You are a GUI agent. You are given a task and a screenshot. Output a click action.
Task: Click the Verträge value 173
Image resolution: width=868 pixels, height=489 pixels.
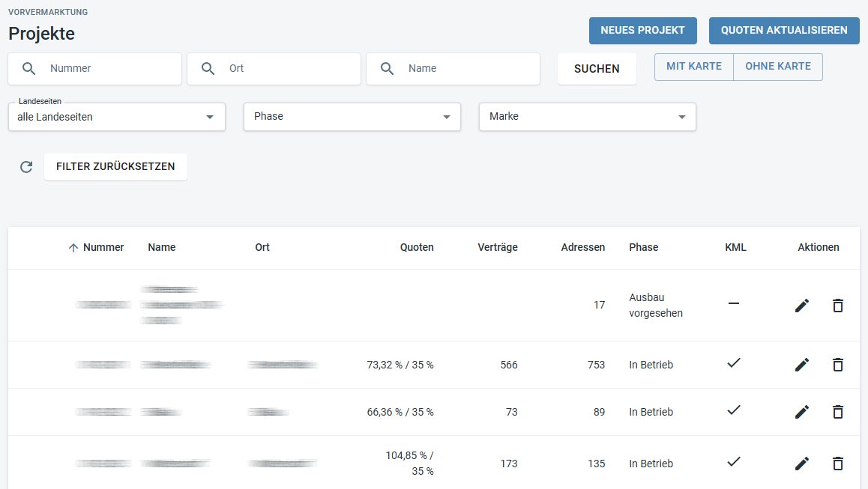click(x=509, y=464)
